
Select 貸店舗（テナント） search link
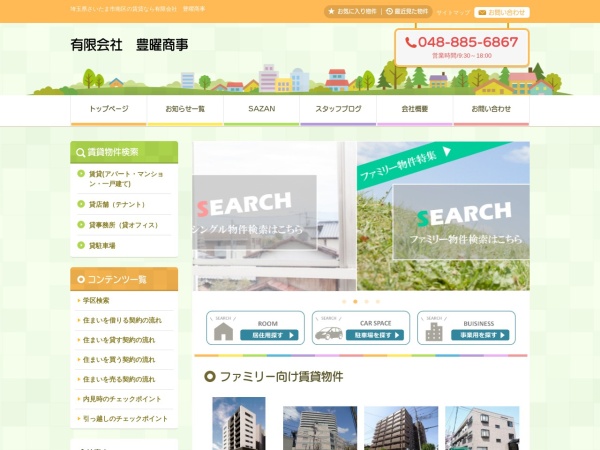click(117, 205)
